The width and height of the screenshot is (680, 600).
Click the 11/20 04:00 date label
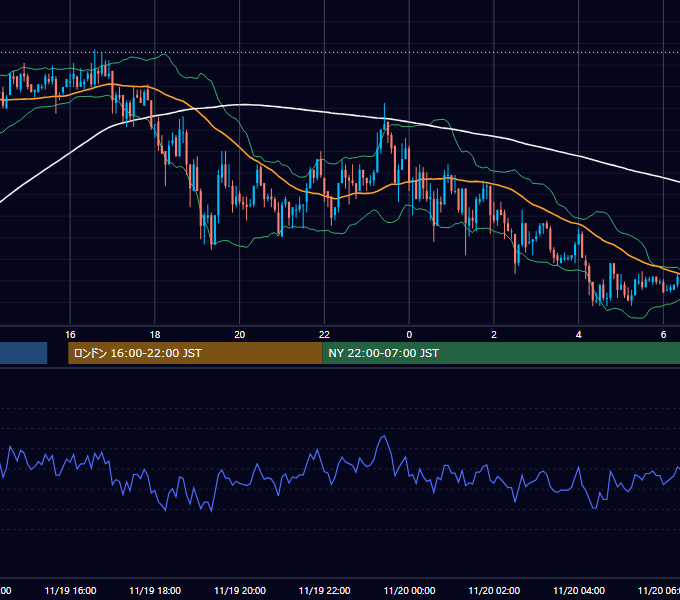[579, 590]
